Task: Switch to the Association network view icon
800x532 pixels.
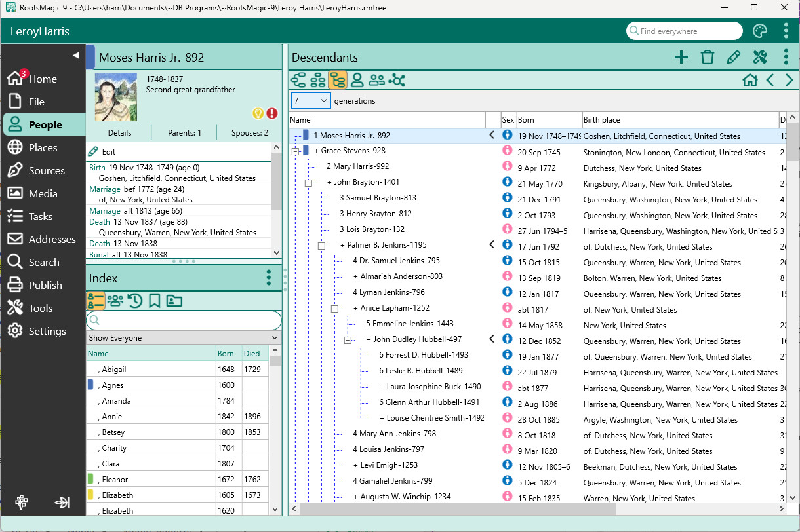Action: coord(397,81)
